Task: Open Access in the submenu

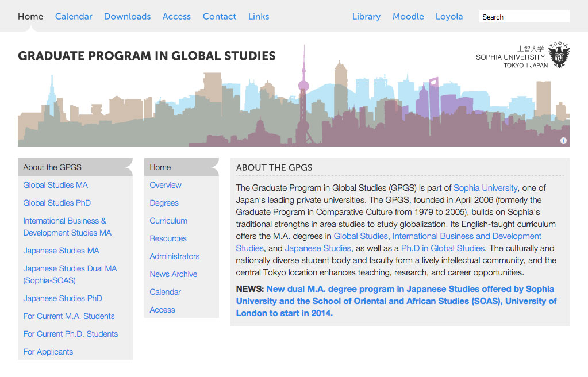Action: click(162, 310)
